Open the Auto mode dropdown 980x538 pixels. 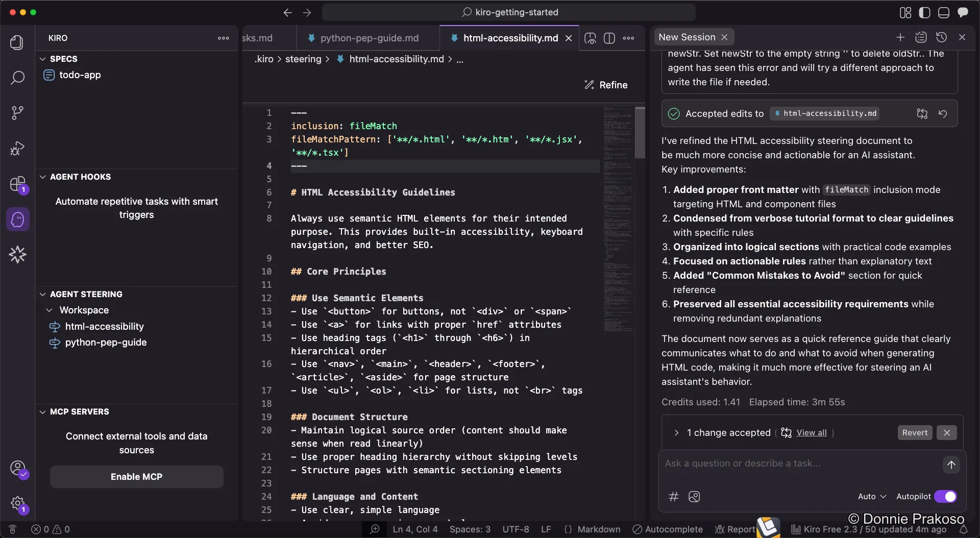pos(871,496)
